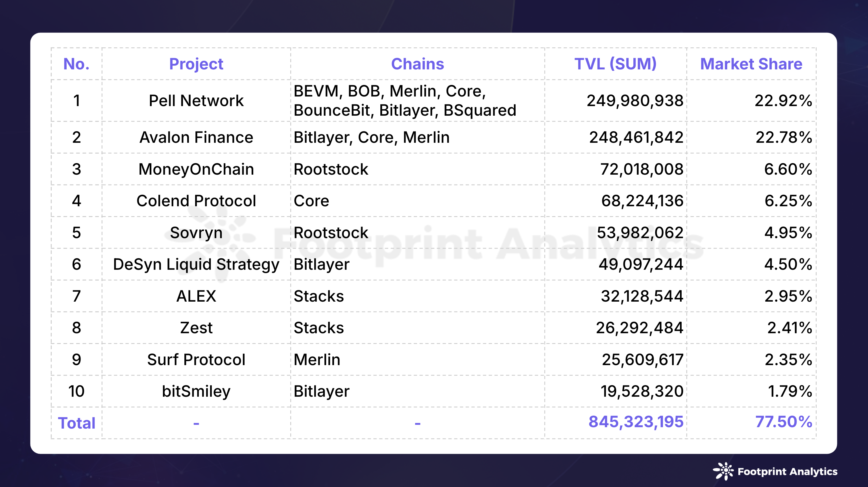
Task: Select the Surf Protocol project cell
Action: pyautogui.click(x=196, y=360)
